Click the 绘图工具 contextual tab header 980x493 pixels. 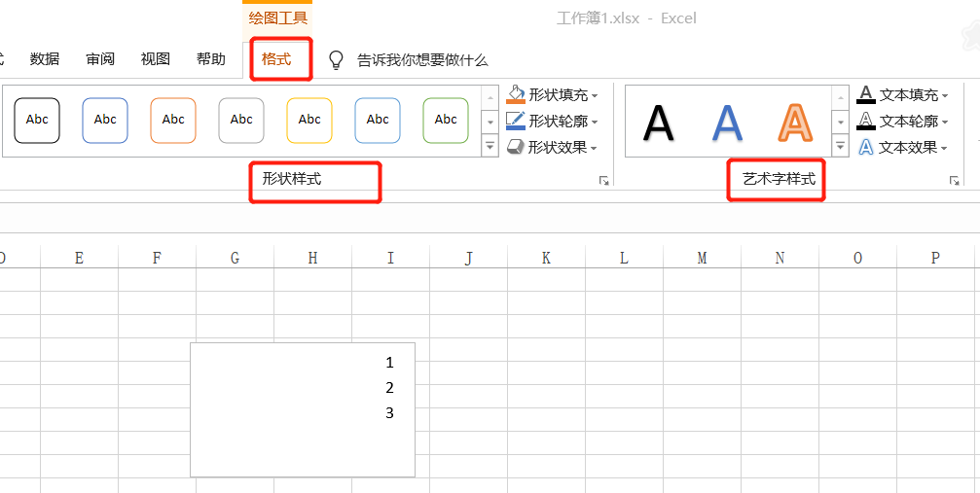(277, 18)
